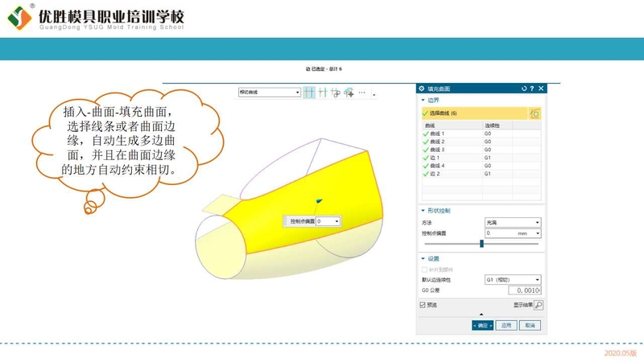The height and width of the screenshot is (362, 644).
Task: Select the 曲线 1 row in list
Action: click(481, 134)
